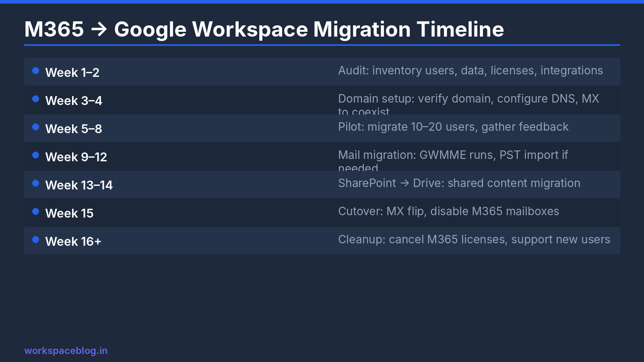Viewport: 644px width, 362px height.
Task: Select the 'Week 5–8' label
Action: click(x=74, y=129)
